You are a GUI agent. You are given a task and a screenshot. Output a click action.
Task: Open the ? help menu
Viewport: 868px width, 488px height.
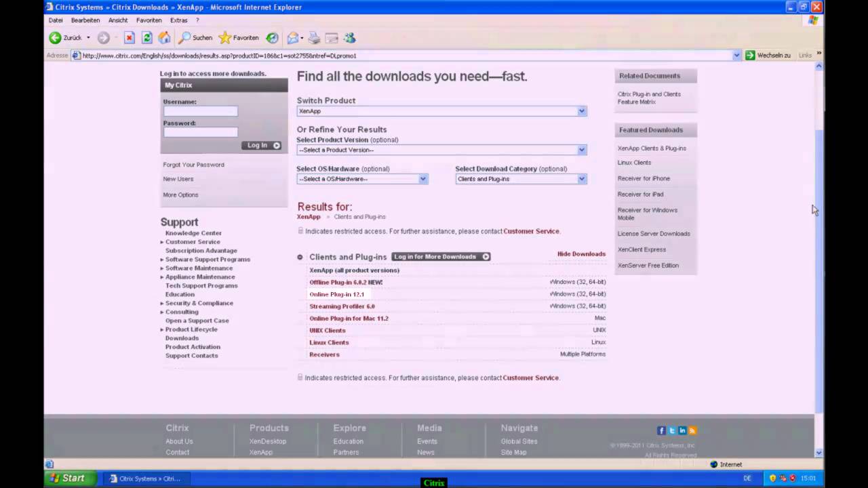coord(197,20)
